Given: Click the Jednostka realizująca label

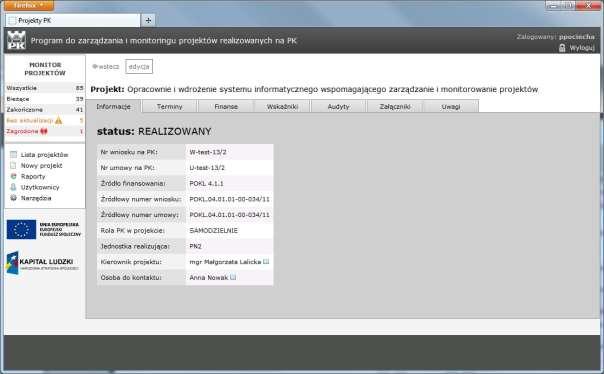Looking at the screenshot, I should (135, 246).
